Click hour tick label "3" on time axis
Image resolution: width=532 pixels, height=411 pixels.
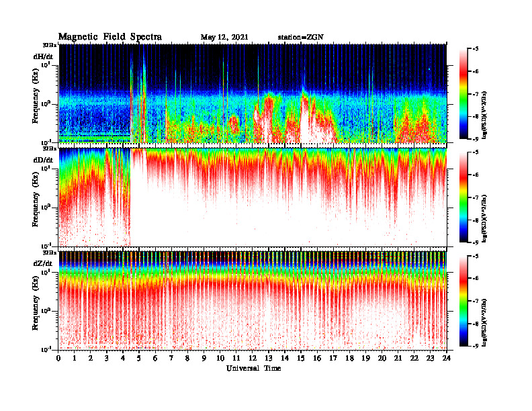point(107,359)
